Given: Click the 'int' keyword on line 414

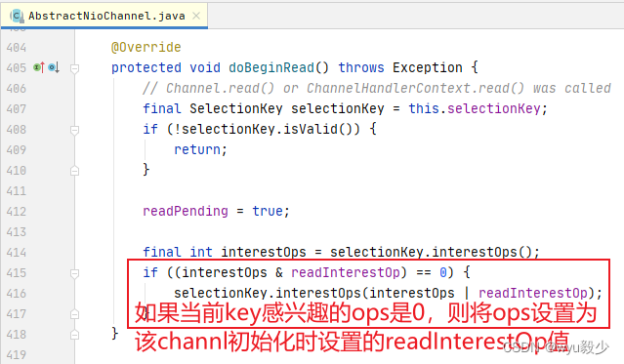Looking at the screenshot, I should [x=200, y=252].
